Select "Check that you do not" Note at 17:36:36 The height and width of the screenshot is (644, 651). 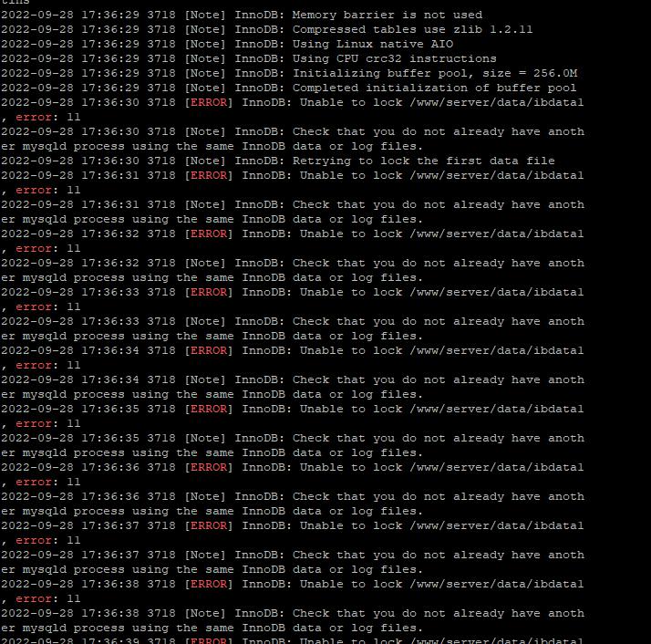click(x=293, y=504)
